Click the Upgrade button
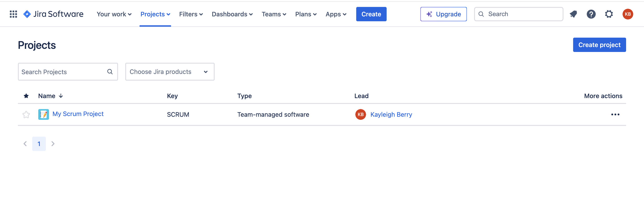Image resolution: width=644 pixels, height=198 pixels. coord(443,14)
